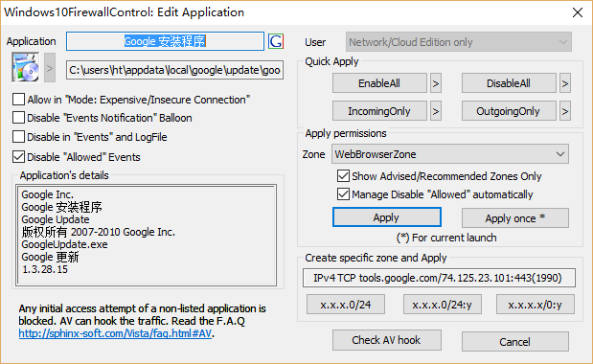The width and height of the screenshot is (593, 364).
Task: Enable Allow in Expensive/Insecure Connection mode
Action: 18,100
